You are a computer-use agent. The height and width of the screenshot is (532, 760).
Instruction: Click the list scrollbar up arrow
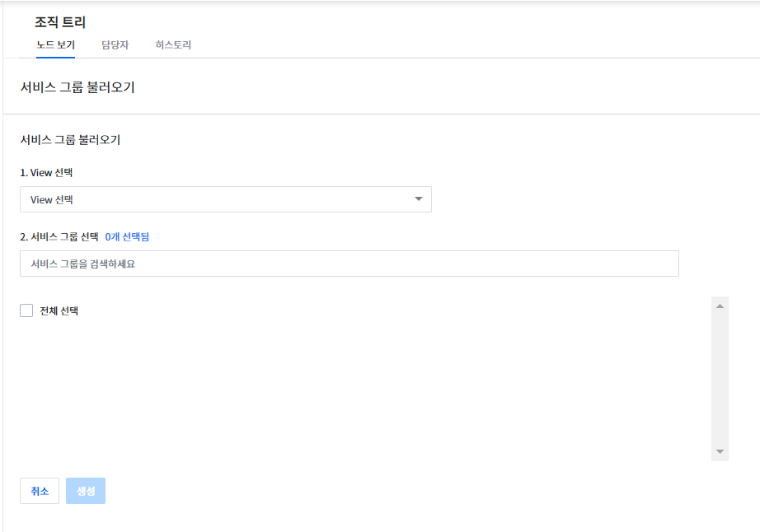pyautogui.click(x=720, y=306)
